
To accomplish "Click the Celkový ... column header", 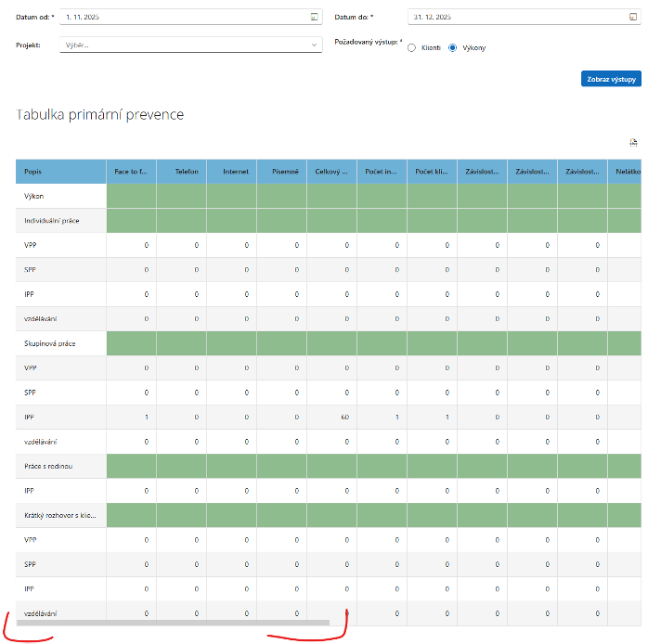I will pyautogui.click(x=331, y=172).
